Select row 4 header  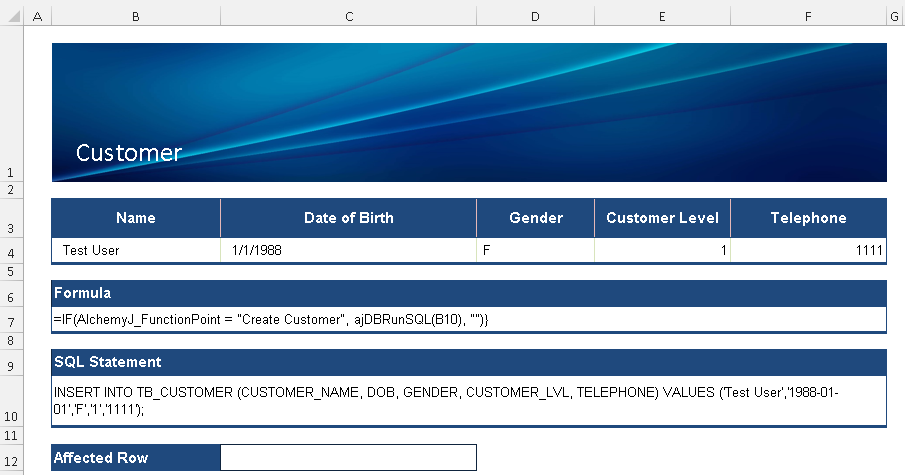coord(10,251)
